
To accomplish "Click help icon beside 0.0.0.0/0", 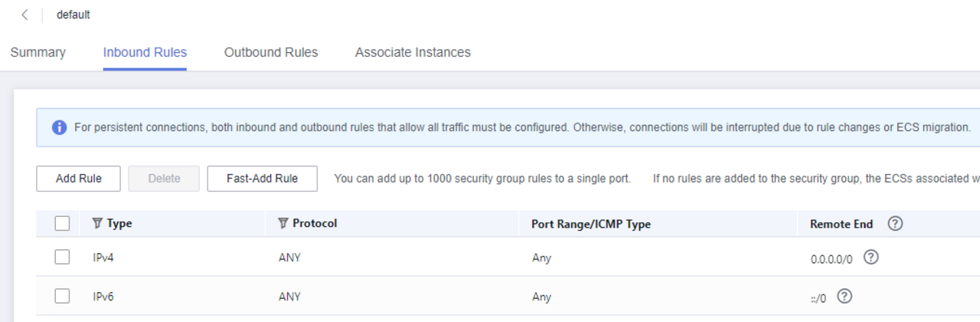I will (871, 258).
